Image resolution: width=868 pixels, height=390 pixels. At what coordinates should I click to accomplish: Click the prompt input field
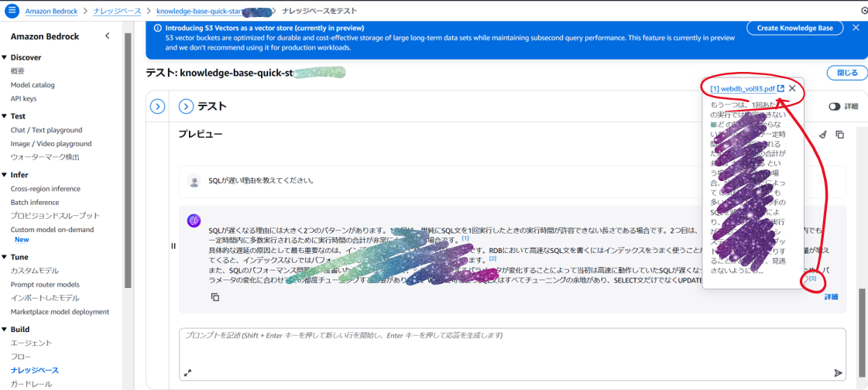512,354
